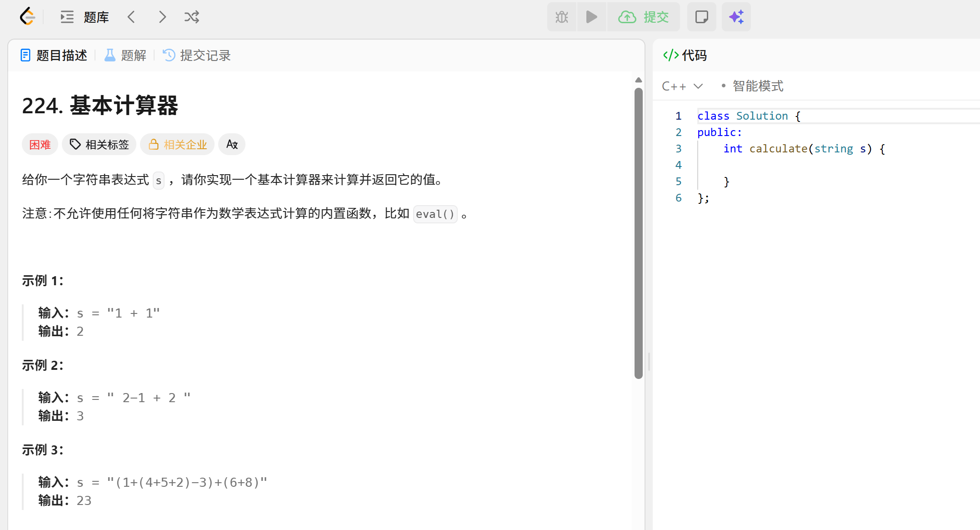Click the LeetCode logo icon
The height and width of the screenshot is (530, 980).
click(27, 17)
